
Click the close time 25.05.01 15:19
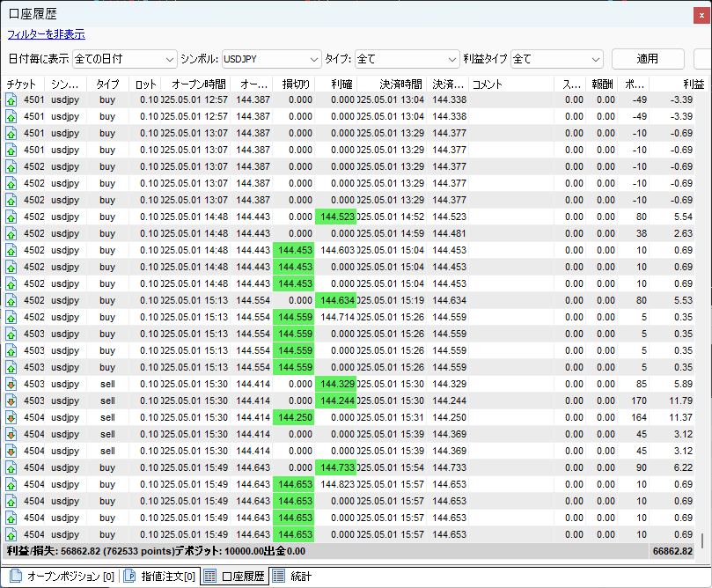pyautogui.click(x=391, y=300)
